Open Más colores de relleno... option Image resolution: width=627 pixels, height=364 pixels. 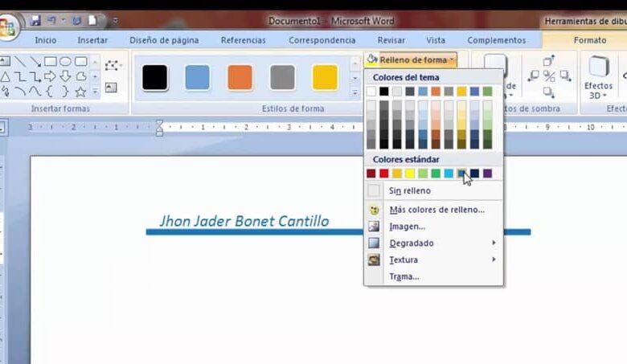pyautogui.click(x=434, y=210)
